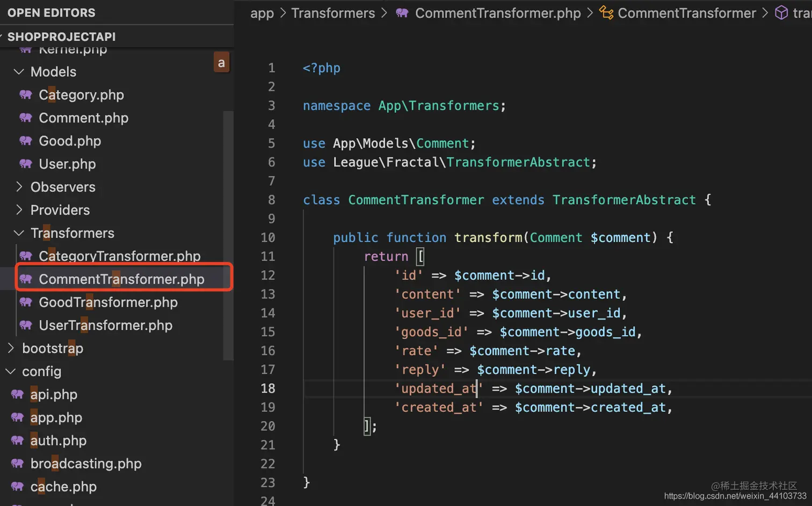Click method cube icon in breadcrumb

(x=781, y=13)
